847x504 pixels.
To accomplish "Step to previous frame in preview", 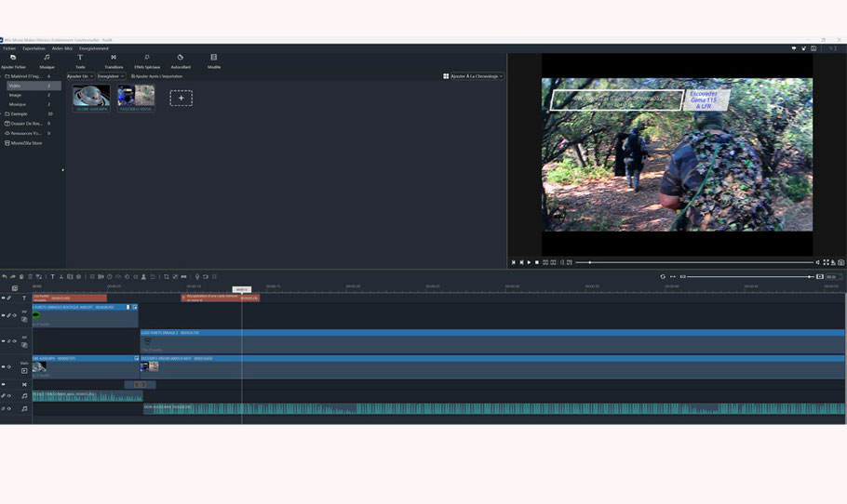I will (x=513, y=262).
